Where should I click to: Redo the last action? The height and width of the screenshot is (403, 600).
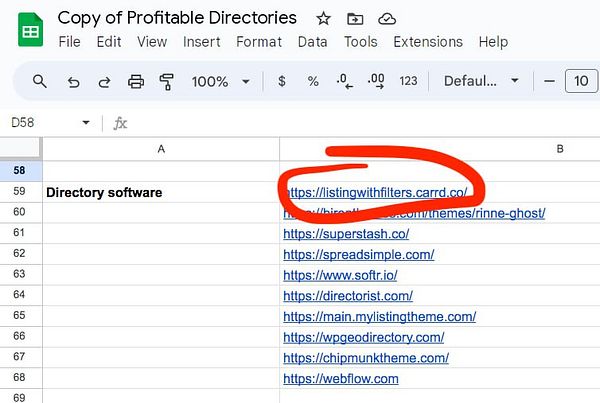click(104, 82)
